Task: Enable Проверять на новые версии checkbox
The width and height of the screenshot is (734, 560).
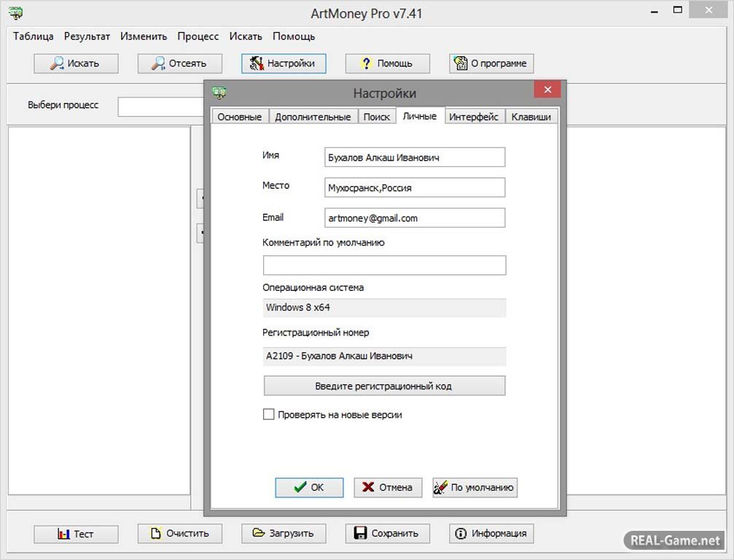Action: point(269,415)
